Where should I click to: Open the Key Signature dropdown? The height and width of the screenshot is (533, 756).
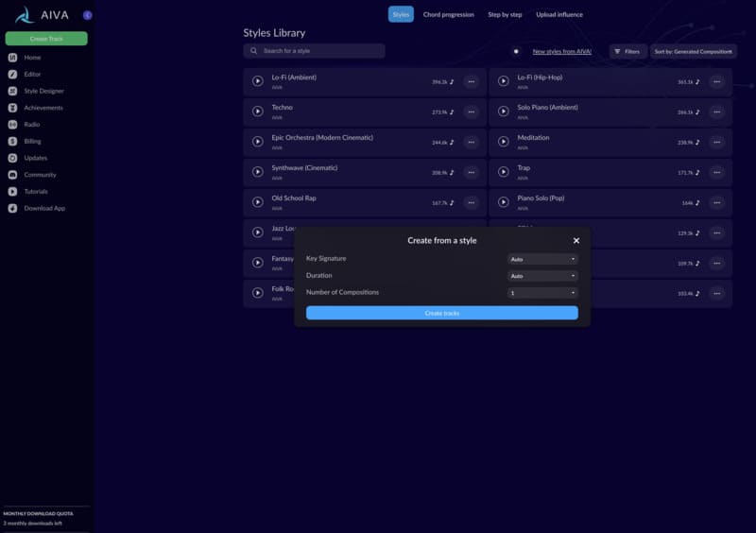pos(542,260)
